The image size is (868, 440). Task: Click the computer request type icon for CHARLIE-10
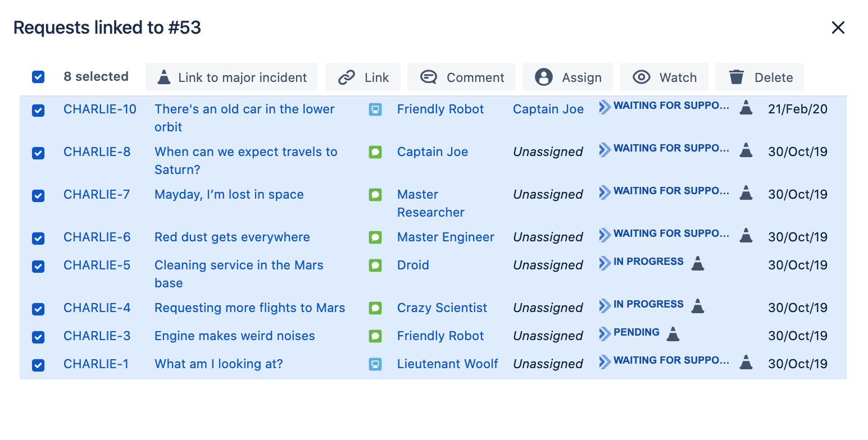tap(375, 109)
